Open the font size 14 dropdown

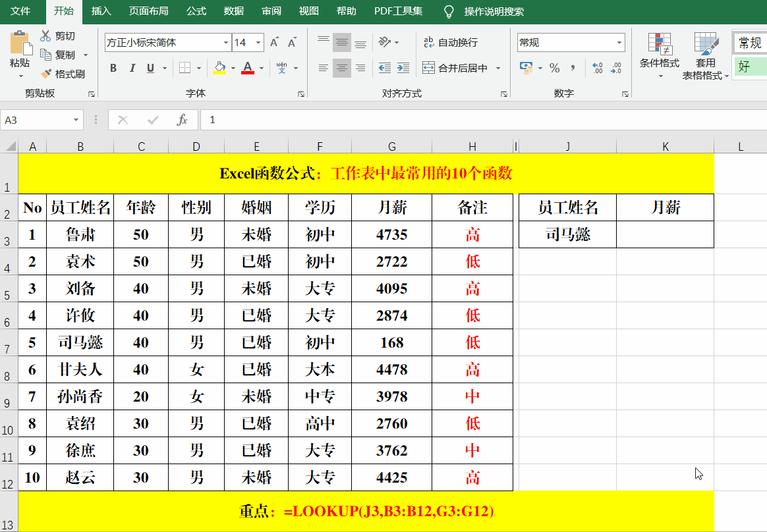pyautogui.click(x=258, y=43)
